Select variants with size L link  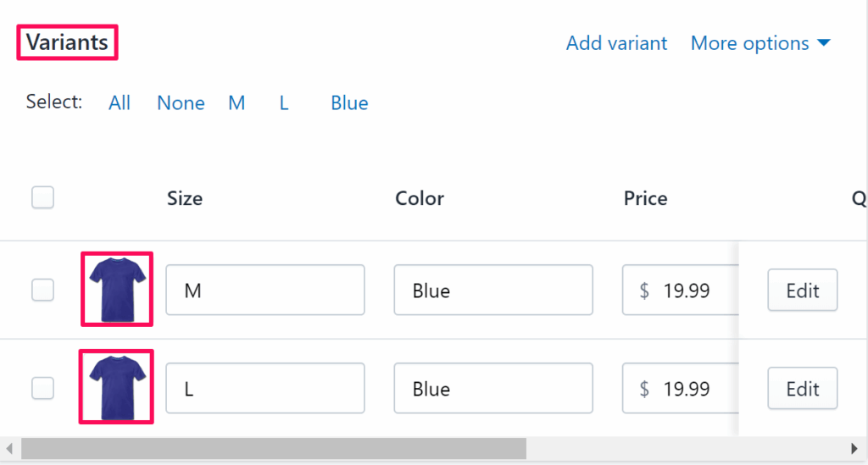[x=284, y=103]
